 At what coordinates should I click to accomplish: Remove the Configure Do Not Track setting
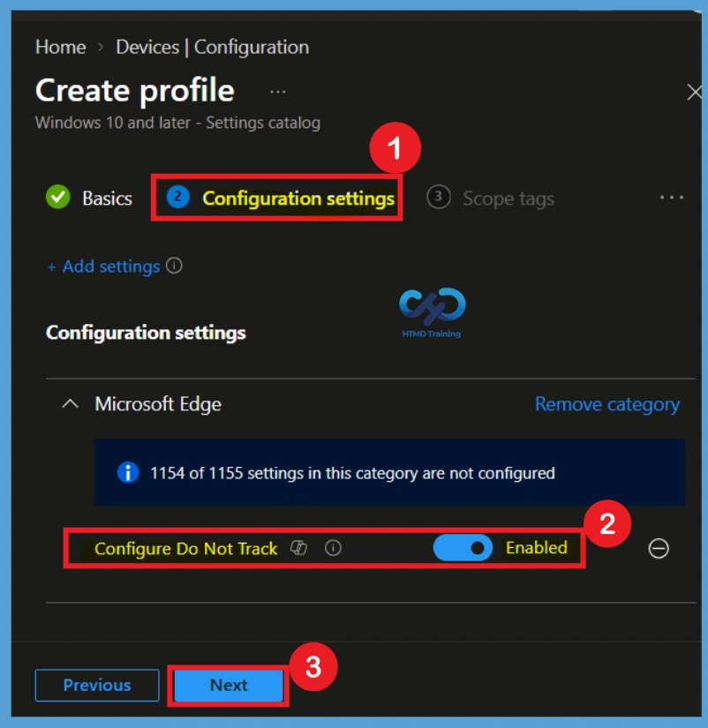point(659,548)
